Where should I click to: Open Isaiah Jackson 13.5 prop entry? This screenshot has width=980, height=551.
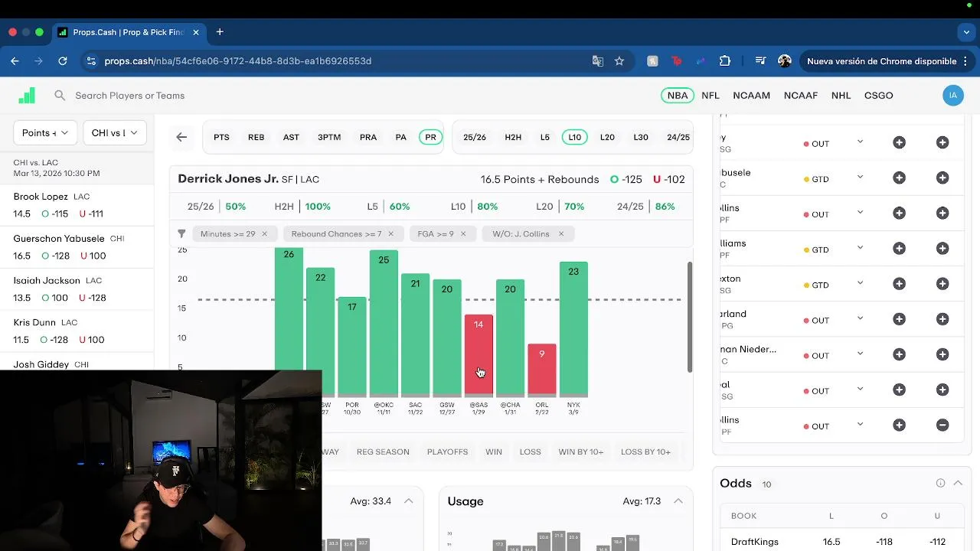[77, 289]
